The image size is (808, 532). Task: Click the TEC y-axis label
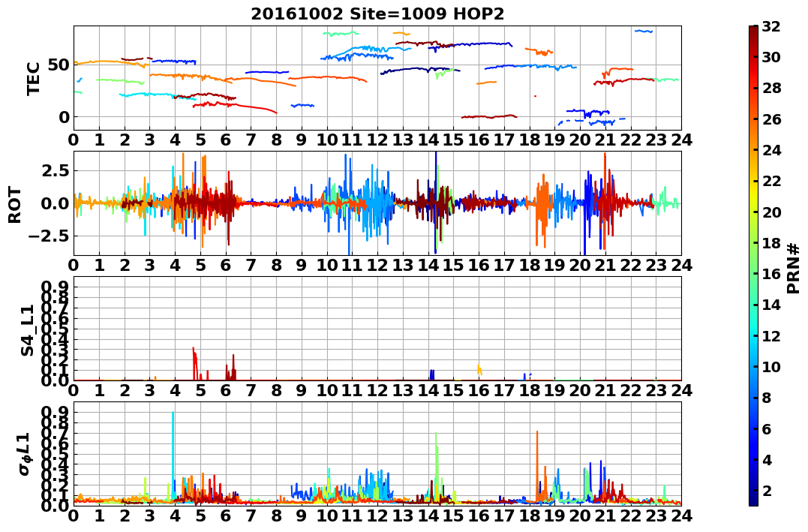click(x=34, y=78)
